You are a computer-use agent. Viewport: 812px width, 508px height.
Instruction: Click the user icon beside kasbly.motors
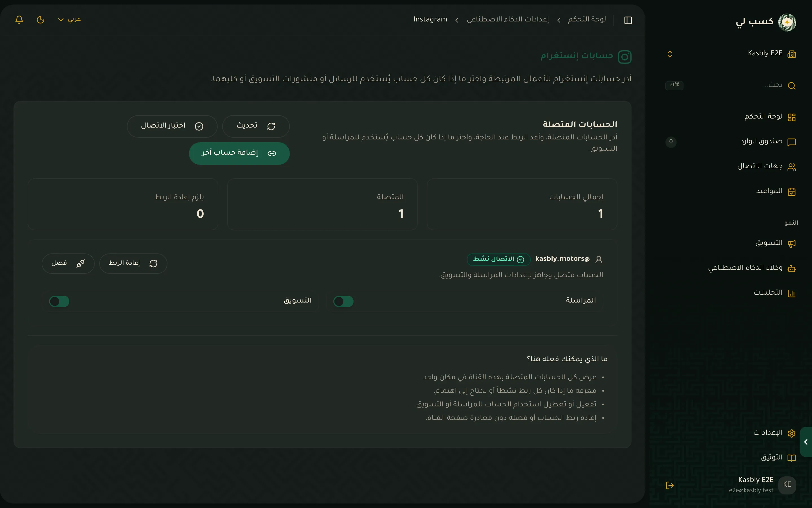(599, 259)
